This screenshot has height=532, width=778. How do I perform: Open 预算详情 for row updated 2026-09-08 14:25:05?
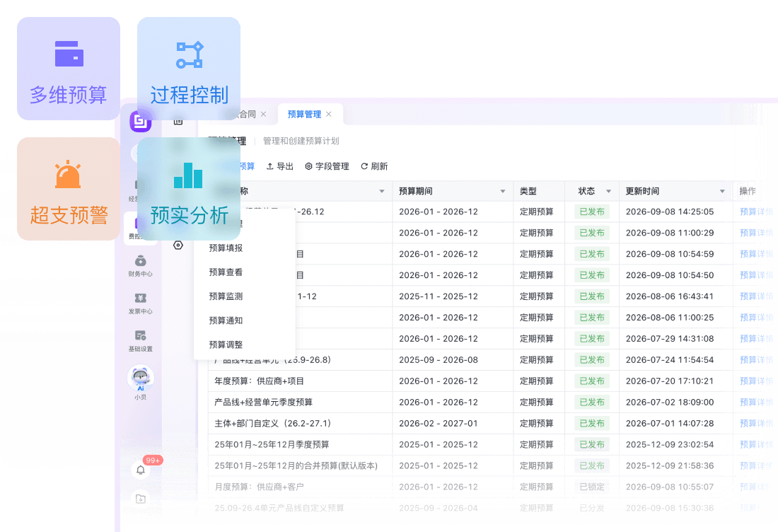pyautogui.click(x=756, y=212)
